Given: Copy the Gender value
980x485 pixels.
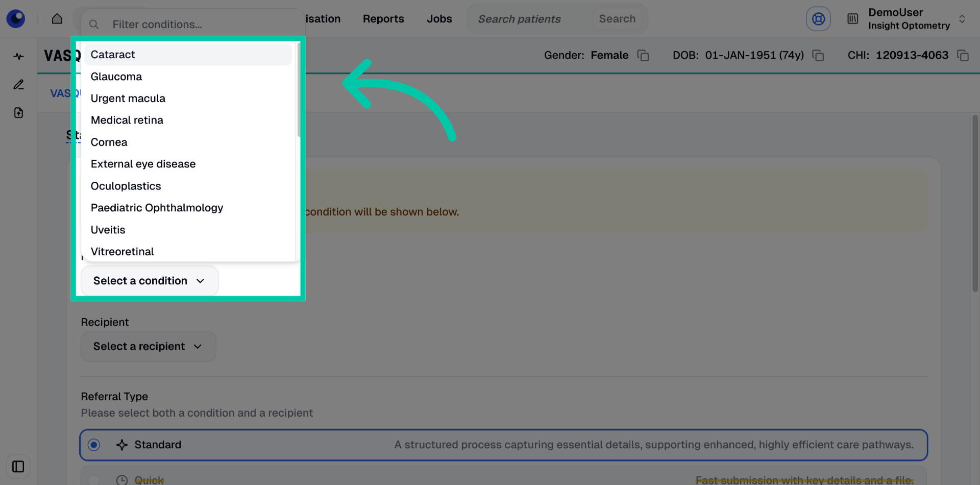Looking at the screenshot, I should pos(643,55).
